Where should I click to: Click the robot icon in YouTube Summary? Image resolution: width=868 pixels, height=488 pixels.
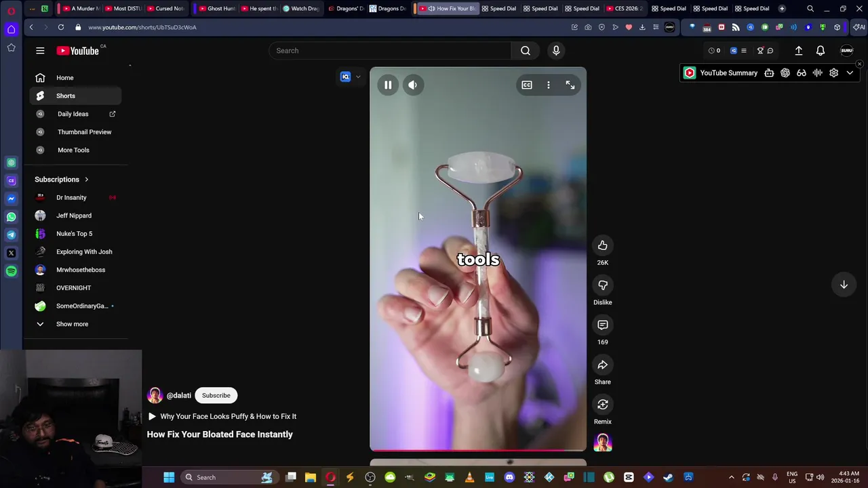pyautogui.click(x=769, y=73)
